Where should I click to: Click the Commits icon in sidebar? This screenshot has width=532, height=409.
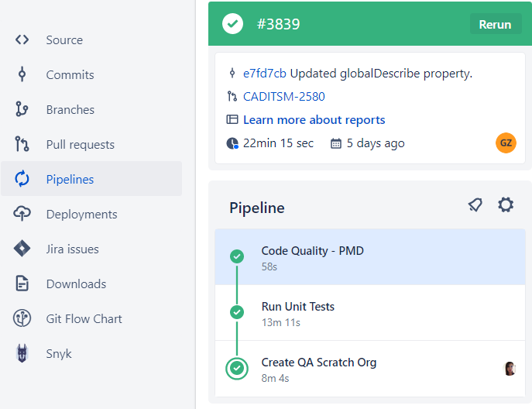tap(22, 74)
